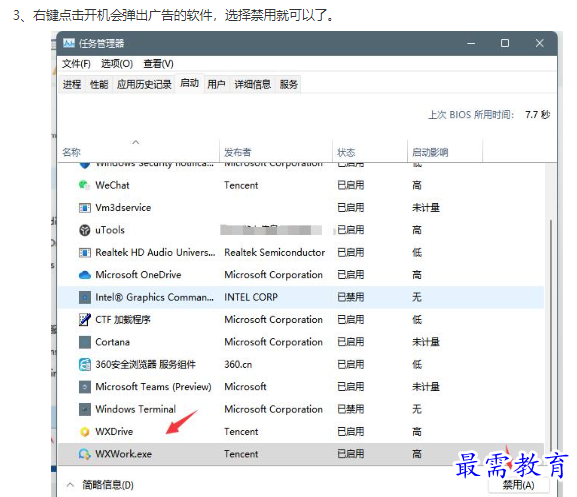
Task: Select Realtek HD Audio Univers... entry
Action: point(155,253)
